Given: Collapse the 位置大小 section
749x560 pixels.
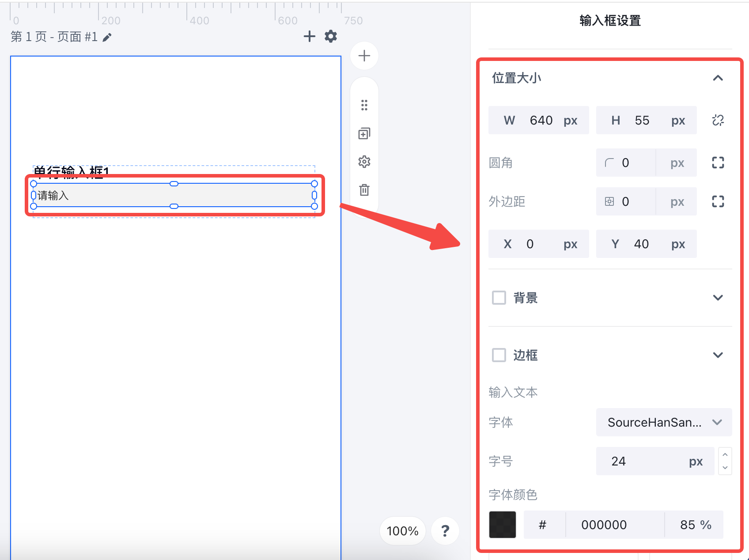Looking at the screenshot, I should coord(718,78).
